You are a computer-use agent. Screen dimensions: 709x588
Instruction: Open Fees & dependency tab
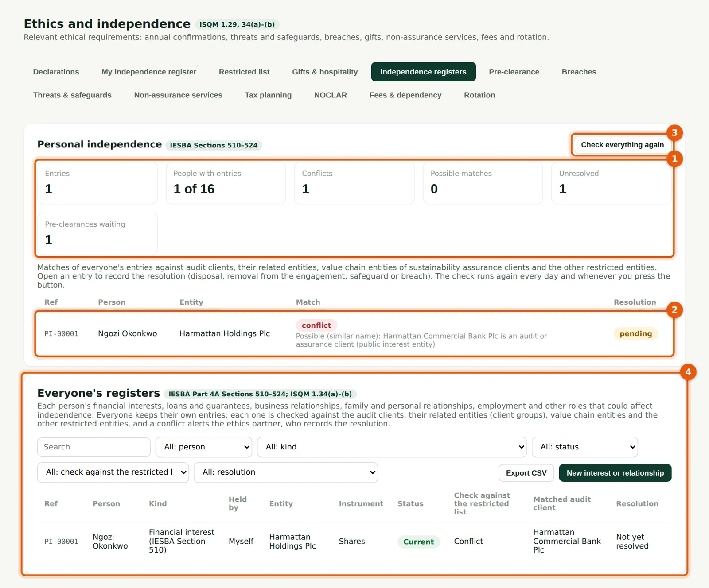405,95
